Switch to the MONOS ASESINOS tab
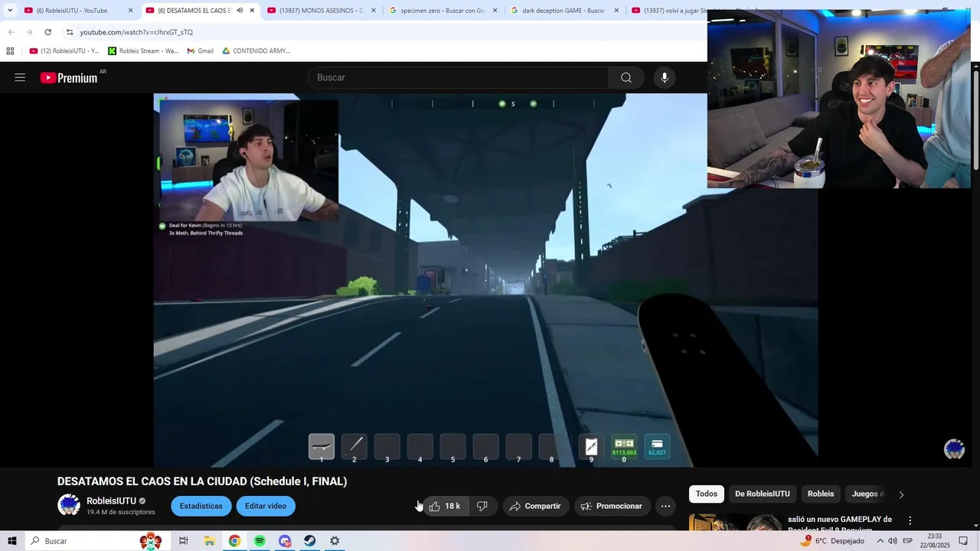 [x=322, y=11]
